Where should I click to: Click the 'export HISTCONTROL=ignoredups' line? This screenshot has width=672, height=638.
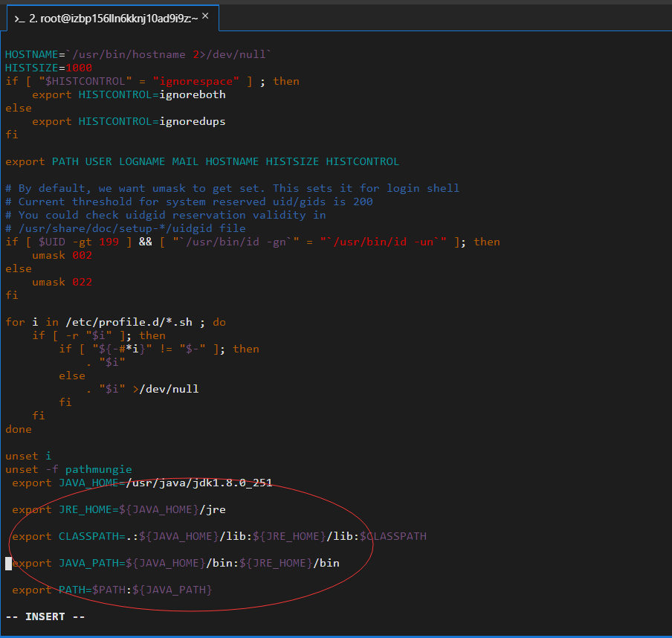coord(129,121)
